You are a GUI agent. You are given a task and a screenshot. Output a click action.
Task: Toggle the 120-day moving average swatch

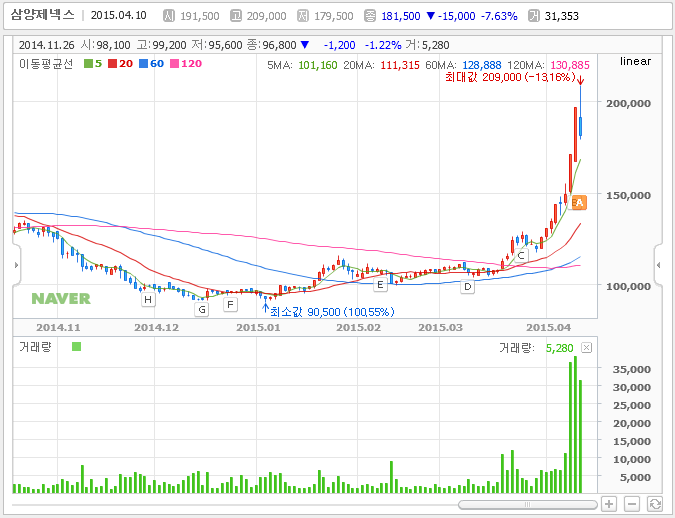(174, 64)
